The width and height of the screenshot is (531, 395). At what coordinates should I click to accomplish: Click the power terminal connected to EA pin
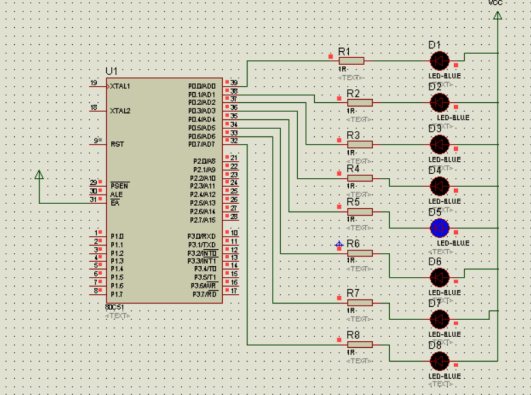[x=39, y=174]
